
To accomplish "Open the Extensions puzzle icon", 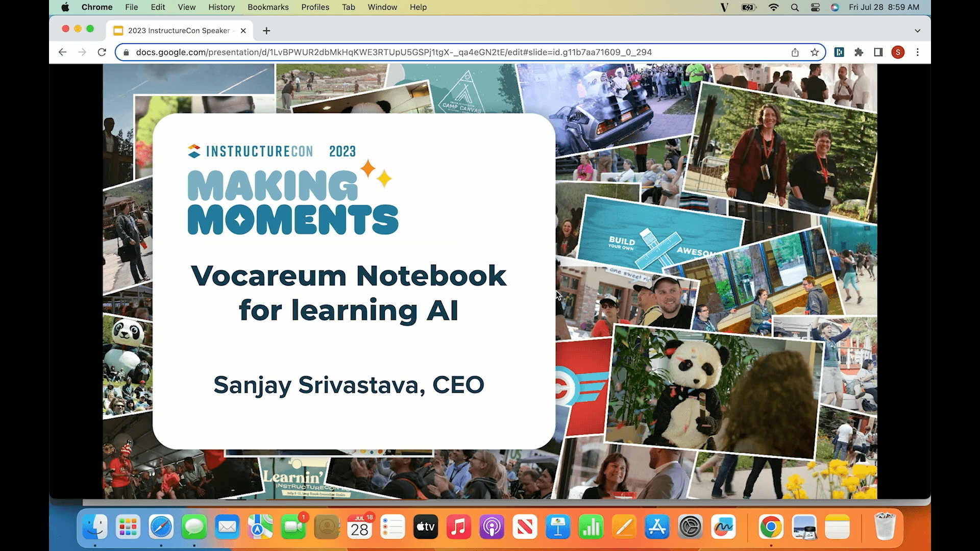I will click(859, 52).
